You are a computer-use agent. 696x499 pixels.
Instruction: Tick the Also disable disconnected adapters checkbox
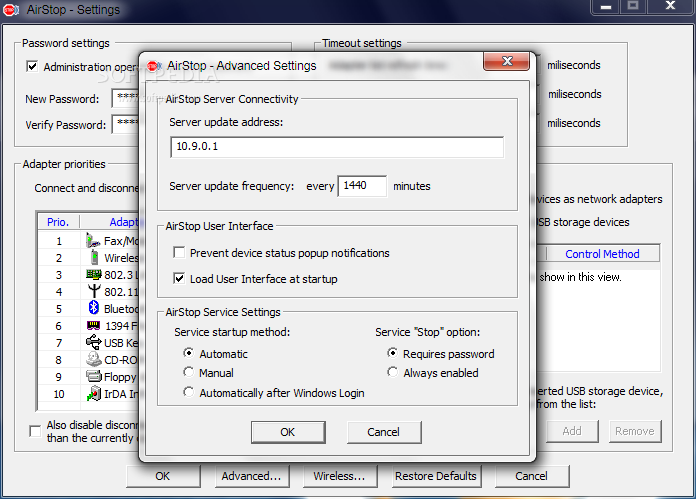(35, 431)
